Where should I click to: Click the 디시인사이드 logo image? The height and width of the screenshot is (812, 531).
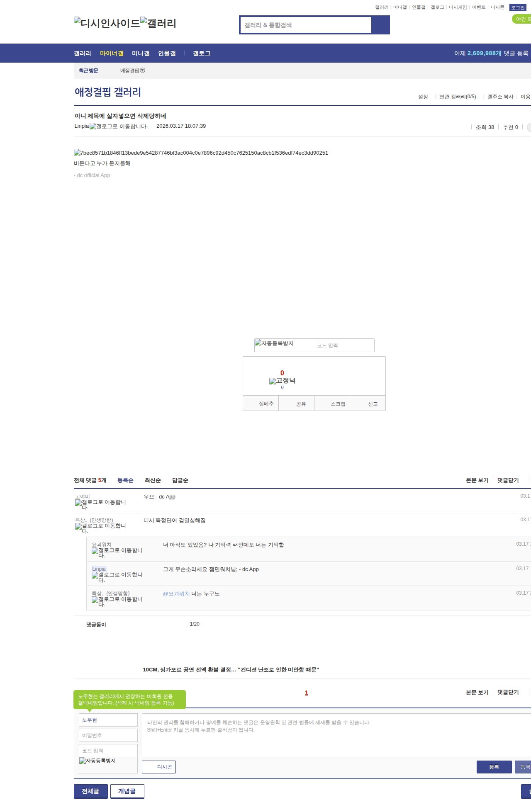point(107,23)
